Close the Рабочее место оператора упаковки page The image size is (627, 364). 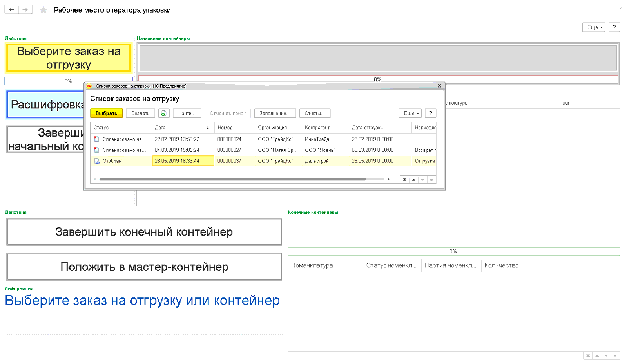[621, 8]
